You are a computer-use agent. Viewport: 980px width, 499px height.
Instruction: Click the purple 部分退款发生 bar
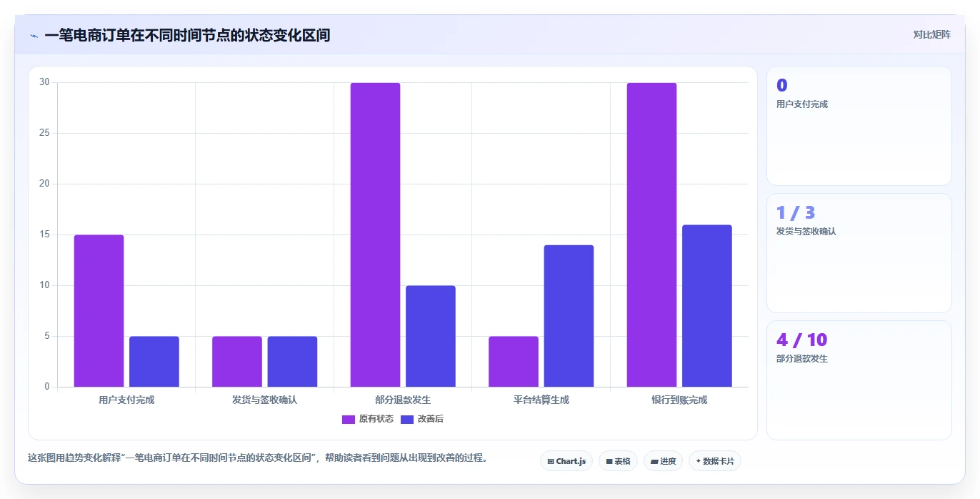click(375, 235)
